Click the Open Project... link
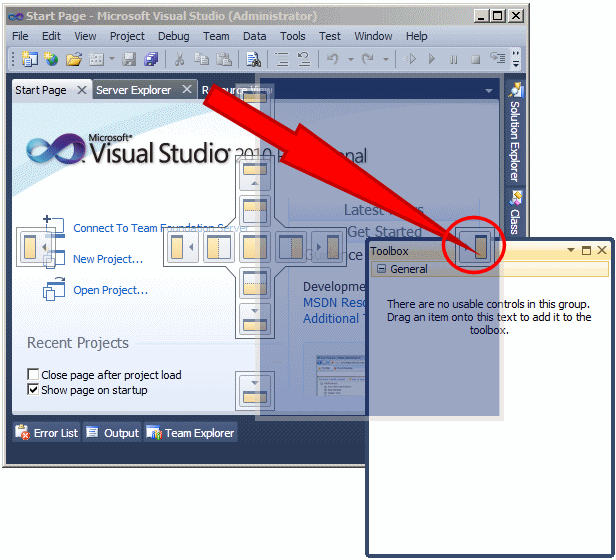This screenshot has width=616, height=560. tap(110, 290)
